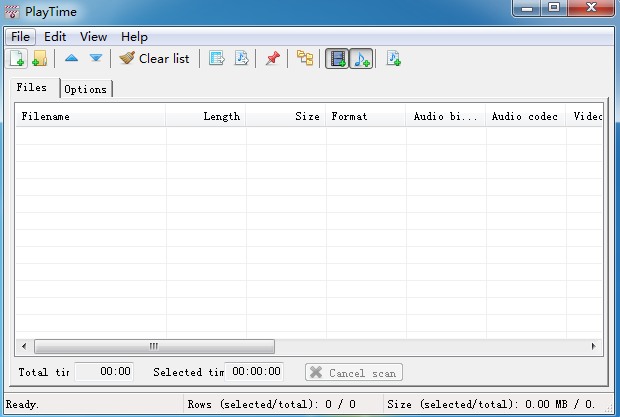Switch to the Options tab
The image size is (620, 417).
(85, 89)
